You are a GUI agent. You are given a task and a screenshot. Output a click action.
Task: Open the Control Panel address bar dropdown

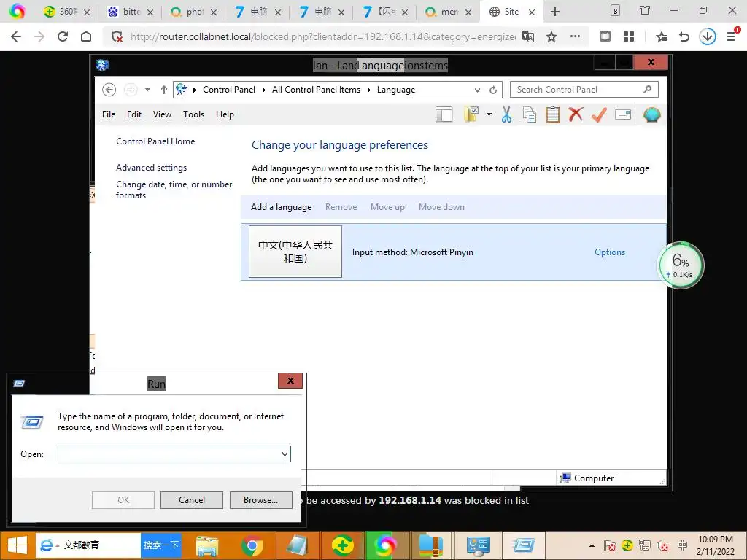click(x=477, y=90)
